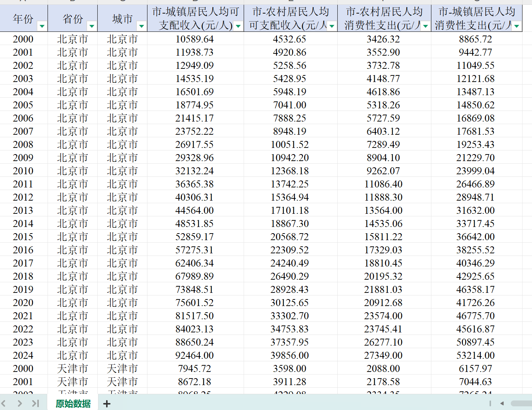
Task: Click the 省份 cell in the 2003 row
Action: pyautogui.click(x=73, y=79)
